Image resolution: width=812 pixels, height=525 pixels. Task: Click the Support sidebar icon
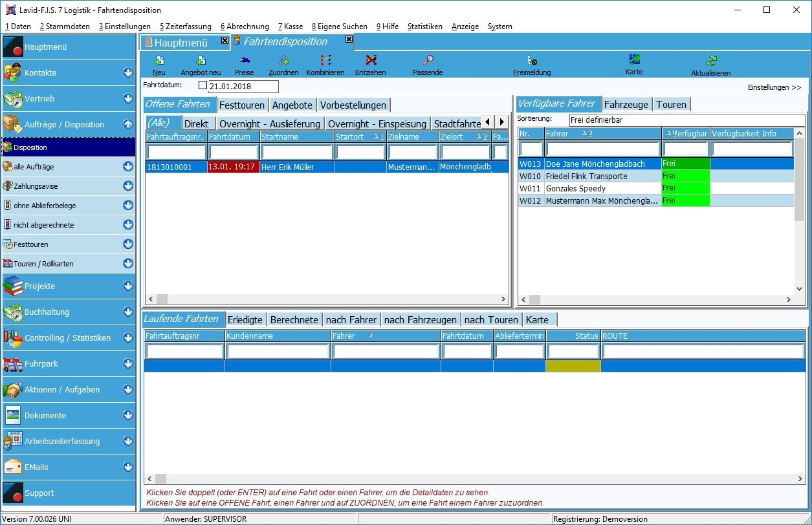pyautogui.click(x=13, y=493)
